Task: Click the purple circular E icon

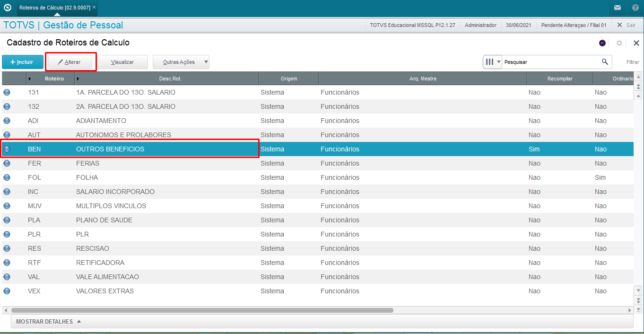Action: tap(602, 43)
